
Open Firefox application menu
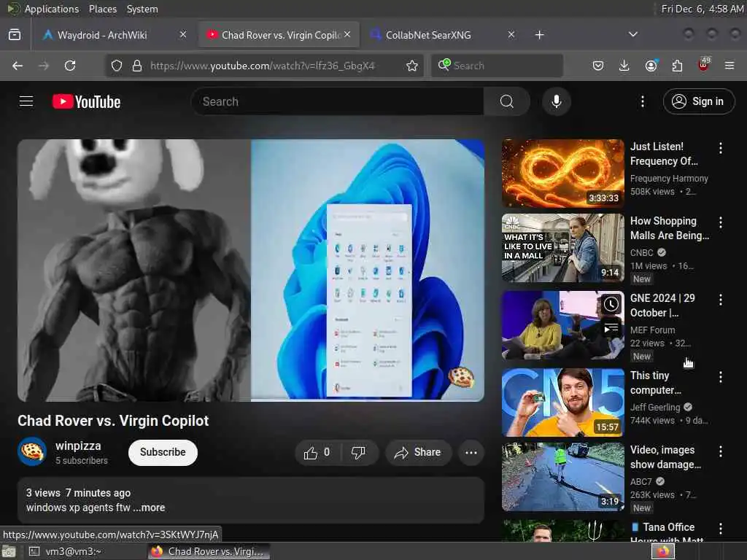click(729, 66)
